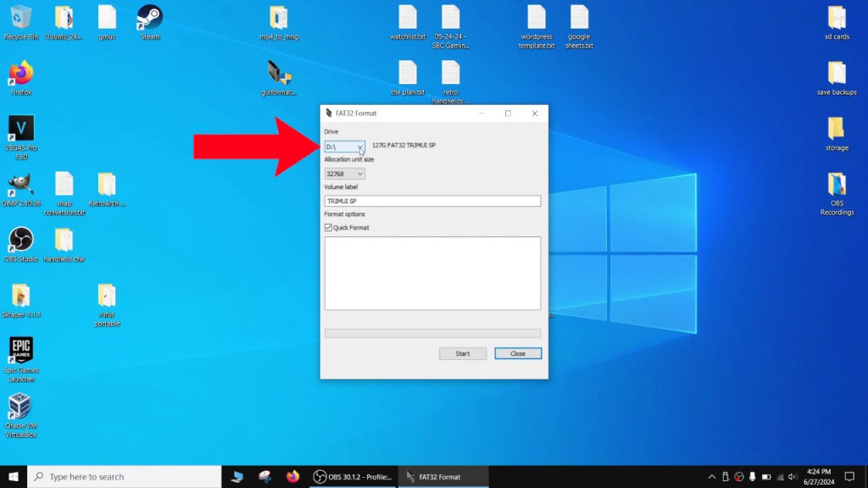Launch GIMP 2.10.36 from the desktop
The image size is (868, 488).
[x=19, y=185]
